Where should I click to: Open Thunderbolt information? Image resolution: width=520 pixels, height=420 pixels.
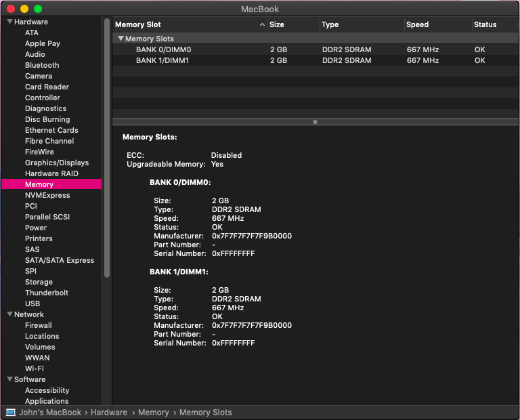[47, 293]
